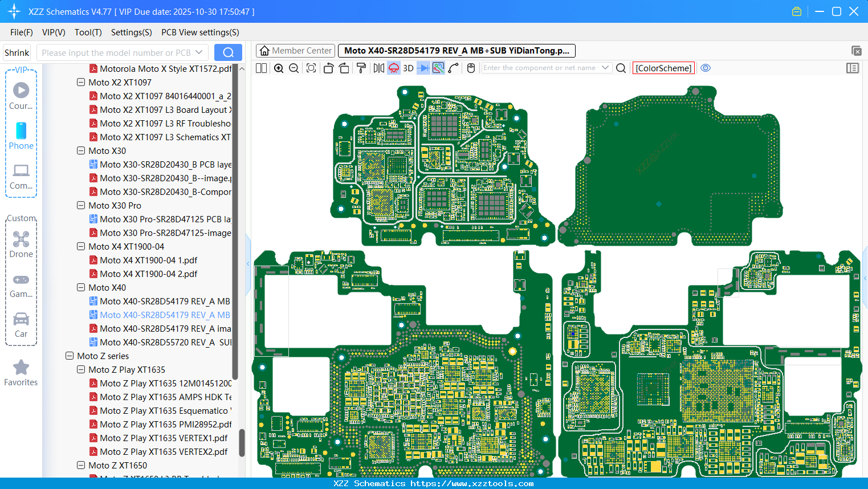Open Moto X30-SR28D20430_B--image file
The image size is (868, 489).
[x=161, y=178]
